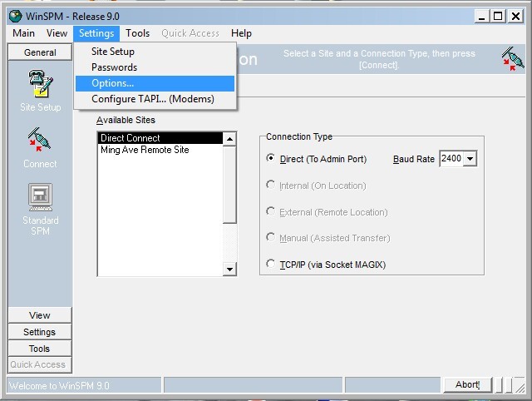The width and height of the screenshot is (532, 401).
Task: Click Welcome to WinSPM 9.0 status text
Action: [x=59, y=386]
